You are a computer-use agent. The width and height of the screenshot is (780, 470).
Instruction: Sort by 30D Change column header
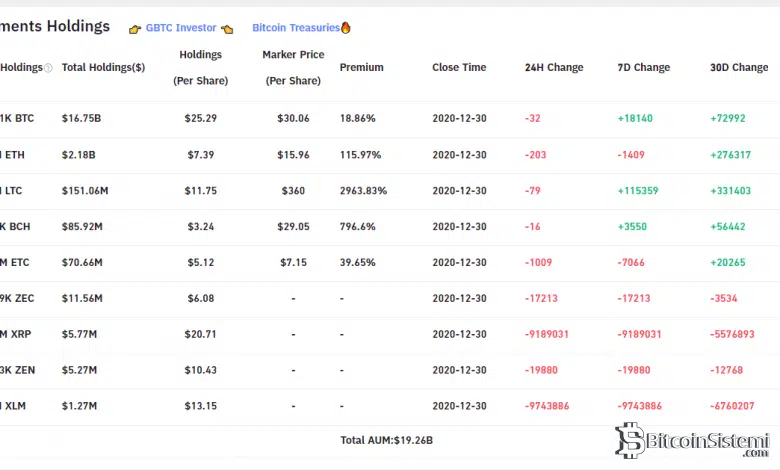739,68
